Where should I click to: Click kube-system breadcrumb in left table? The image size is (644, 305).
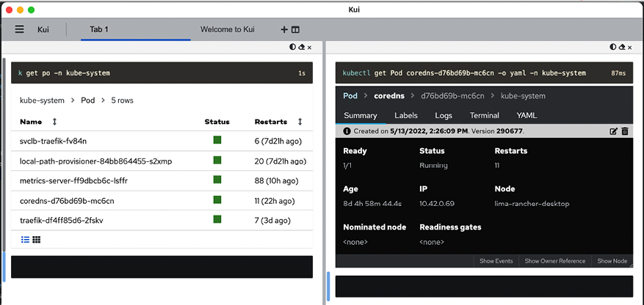point(42,100)
